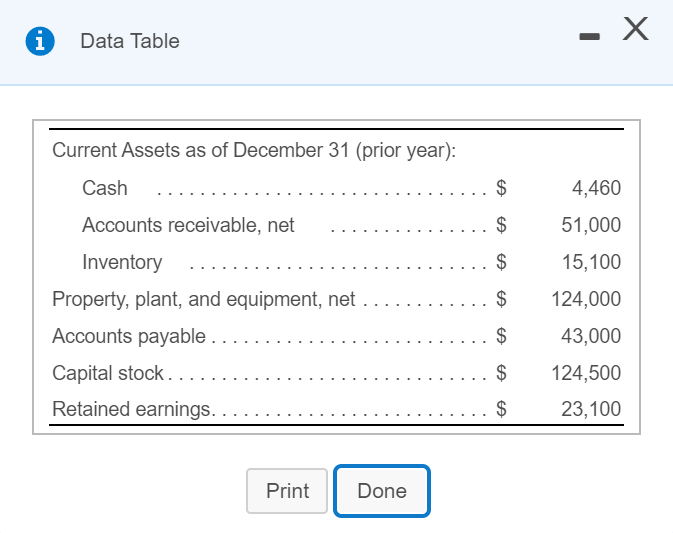
Task: Select the Current Assets heading line
Action: (254, 151)
